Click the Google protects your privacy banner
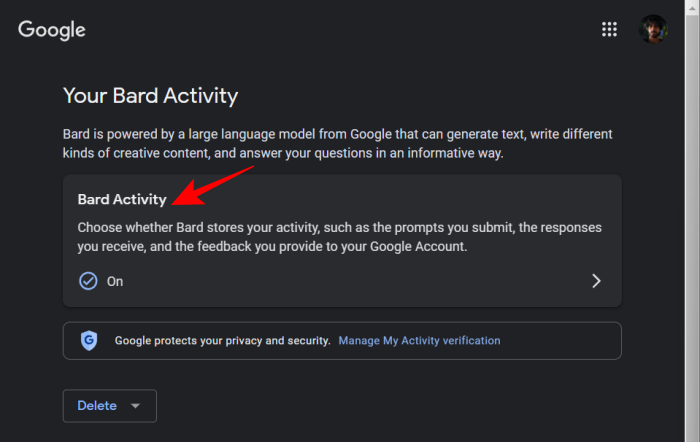Viewport: 700px width, 442px height. point(342,341)
